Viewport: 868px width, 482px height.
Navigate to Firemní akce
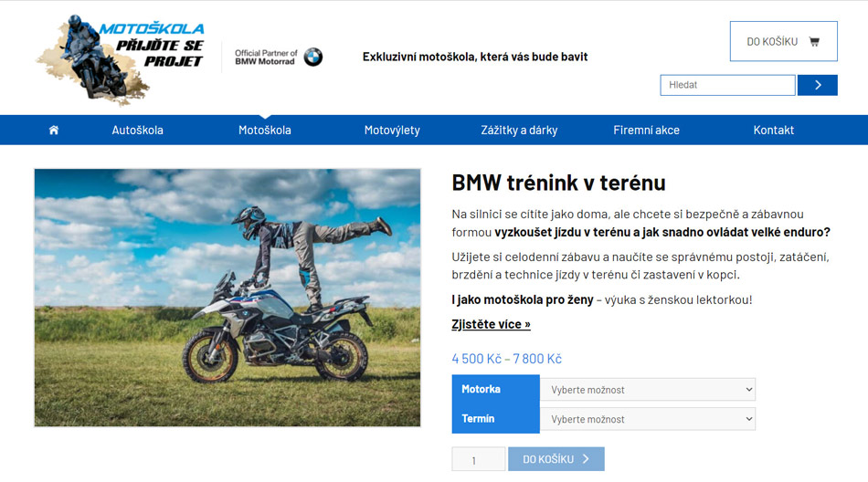(647, 130)
